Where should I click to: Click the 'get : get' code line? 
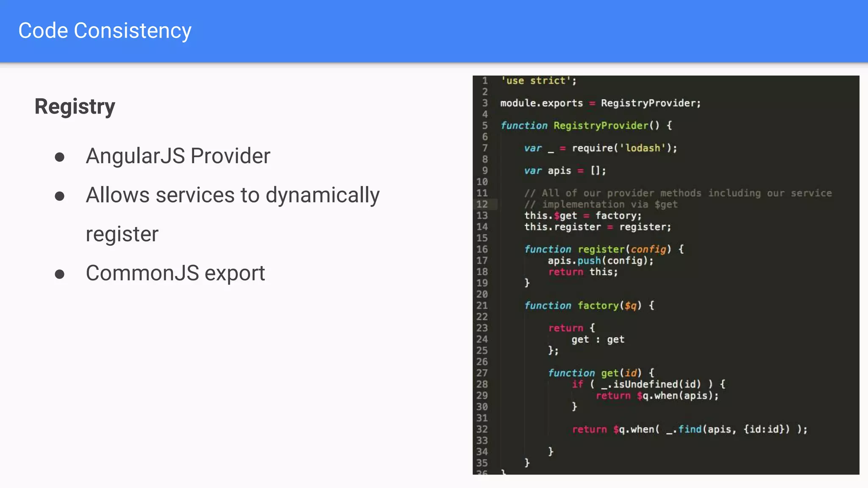(598, 340)
